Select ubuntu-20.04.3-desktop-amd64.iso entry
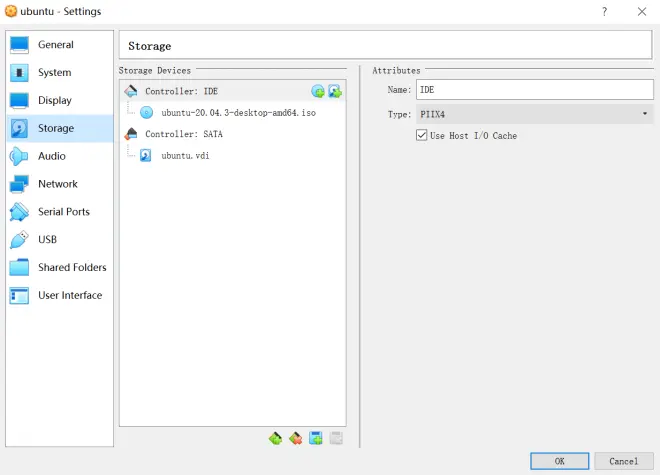This screenshot has width=660, height=475. tap(233, 112)
